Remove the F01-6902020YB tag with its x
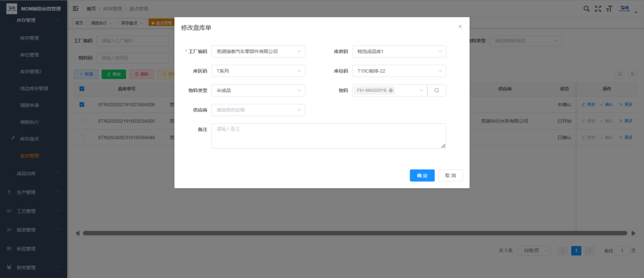The width and height of the screenshot is (644, 278). [391, 91]
